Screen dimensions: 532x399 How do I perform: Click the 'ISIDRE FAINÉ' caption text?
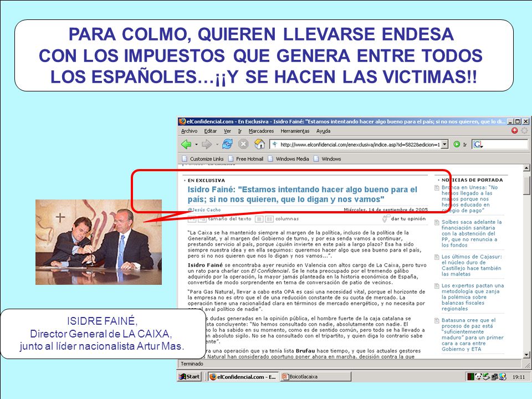tap(102, 321)
